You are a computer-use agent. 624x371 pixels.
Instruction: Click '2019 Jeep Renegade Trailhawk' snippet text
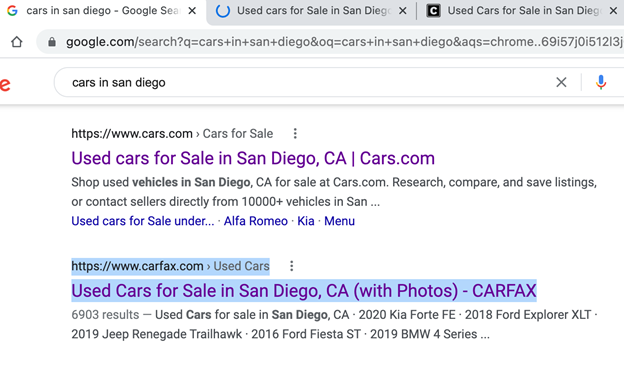pos(156,334)
